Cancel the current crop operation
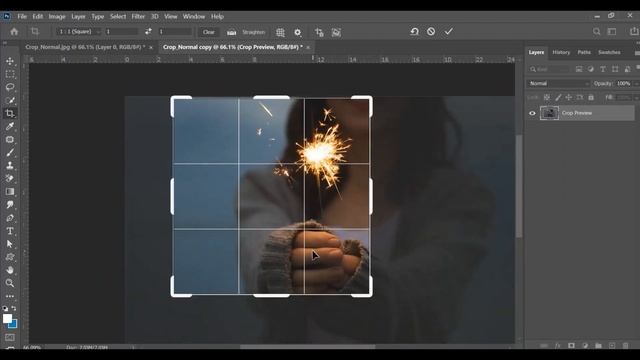 [431, 31]
